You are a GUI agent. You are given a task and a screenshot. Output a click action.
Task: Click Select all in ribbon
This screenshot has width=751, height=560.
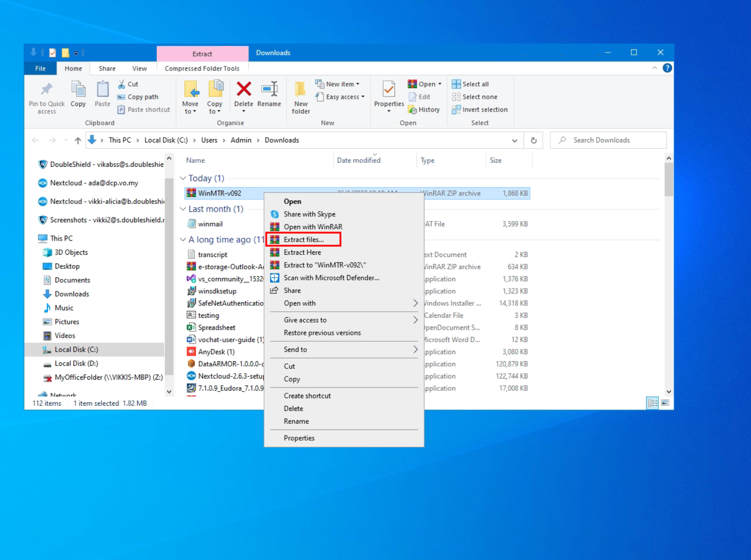tap(471, 84)
